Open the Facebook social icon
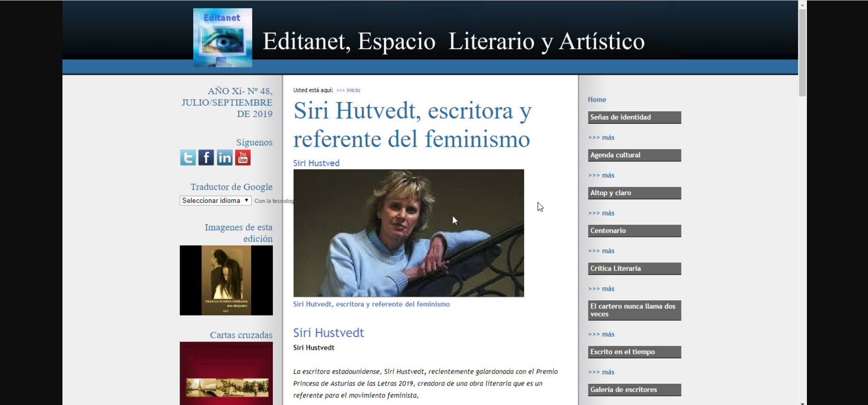868x405 pixels. click(x=206, y=158)
